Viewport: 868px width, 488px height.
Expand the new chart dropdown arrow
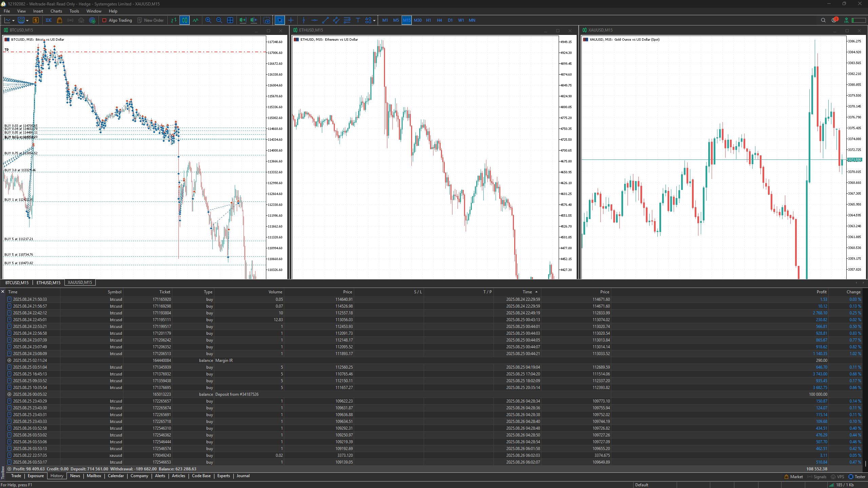click(13, 20)
